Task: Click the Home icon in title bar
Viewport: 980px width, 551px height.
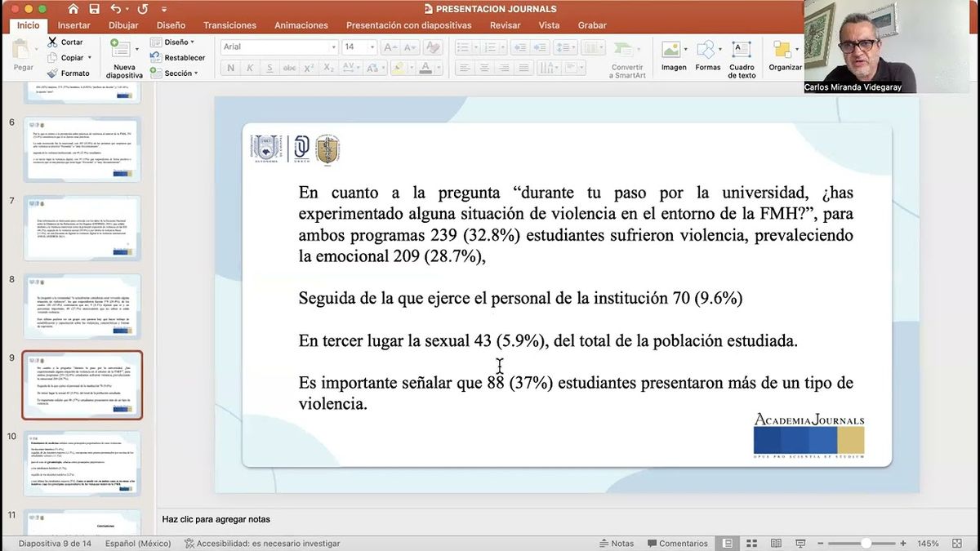Action: tap(73, 9)
